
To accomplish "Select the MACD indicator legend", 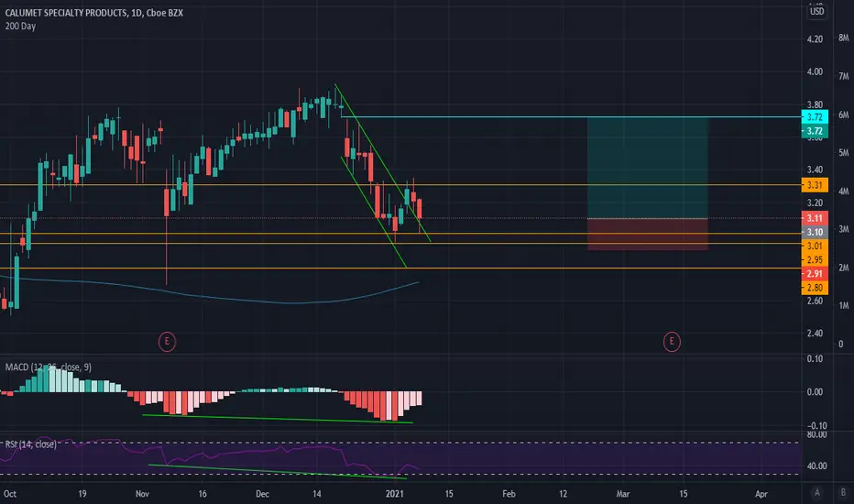I will (x=49, y=367).
